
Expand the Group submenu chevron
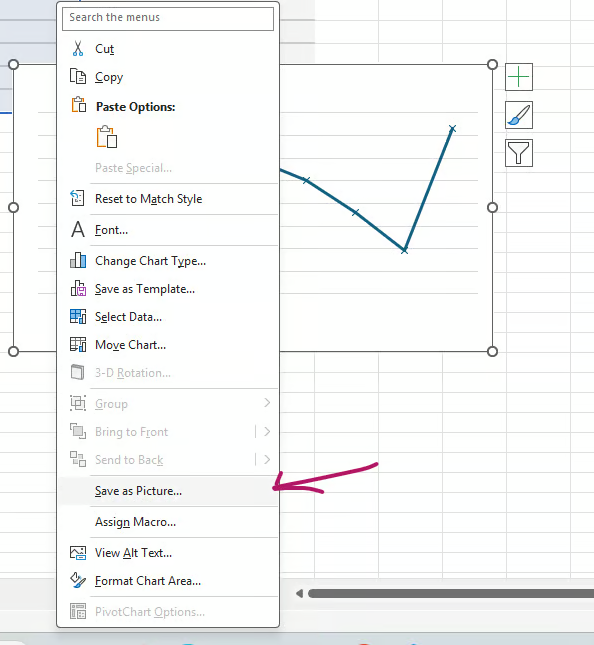[x=267, y=403]
